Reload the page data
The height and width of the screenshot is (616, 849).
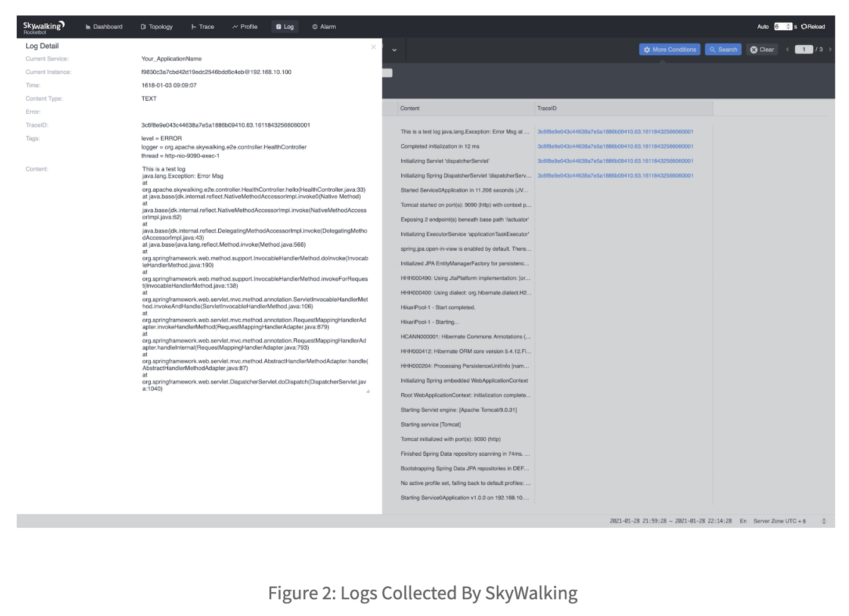coord(813,27)
